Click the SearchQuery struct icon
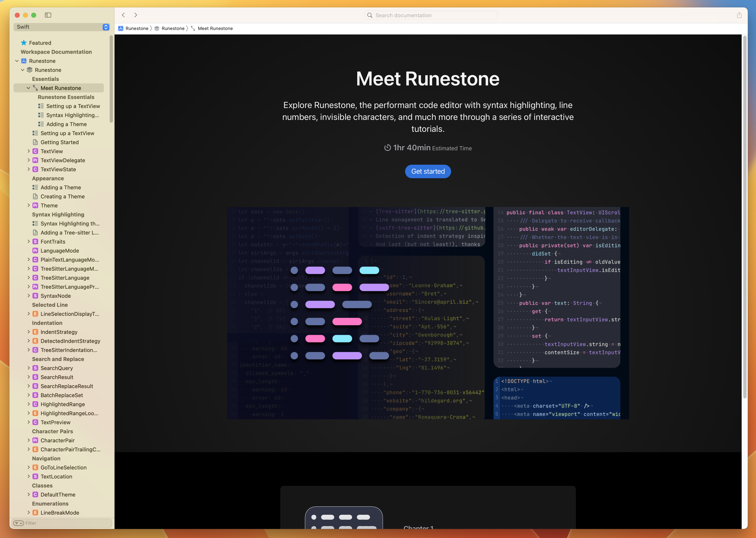This screenshot has width=756, height=538. (x=36, y=368)
